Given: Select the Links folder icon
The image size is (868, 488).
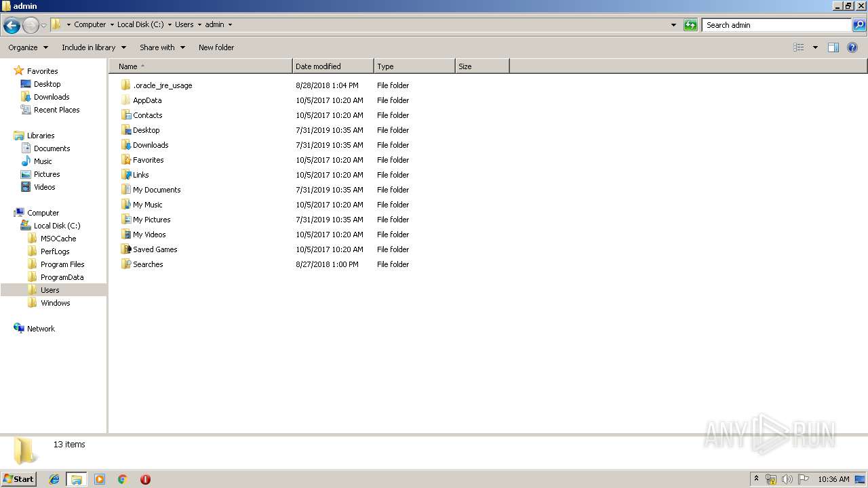Looking at the screenshot, I should click(x=125, y=175).
